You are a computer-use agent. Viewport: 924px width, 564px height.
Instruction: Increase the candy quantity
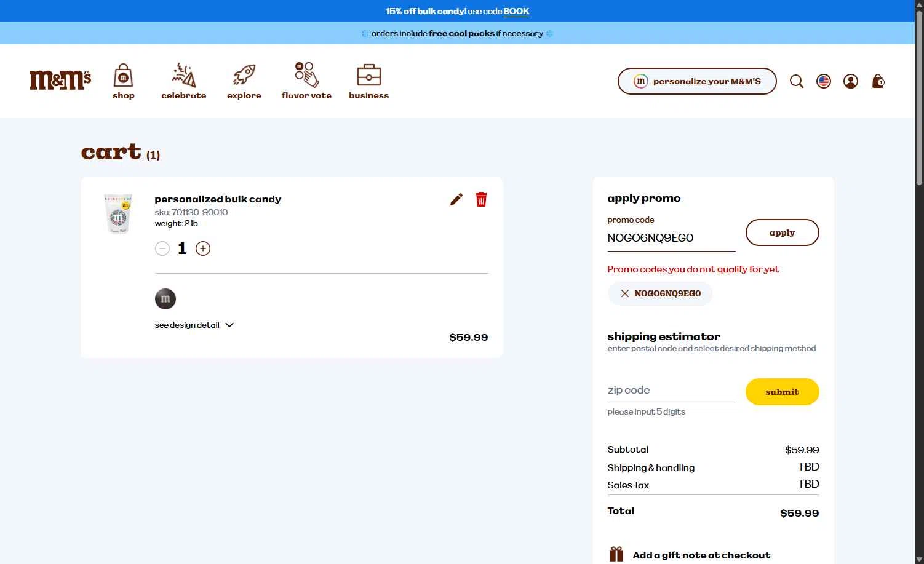point(203,248)
